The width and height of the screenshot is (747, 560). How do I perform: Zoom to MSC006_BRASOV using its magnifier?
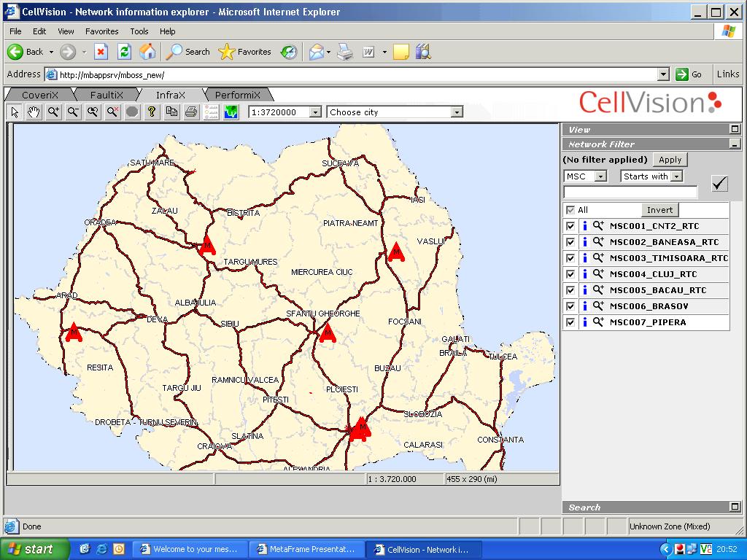click(x=598, y=306)
